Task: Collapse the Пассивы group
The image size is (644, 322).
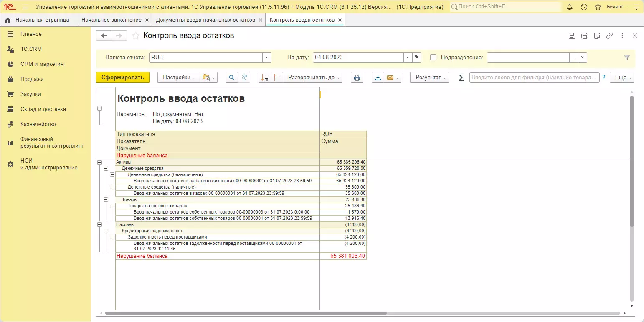Action: point(99,224)
